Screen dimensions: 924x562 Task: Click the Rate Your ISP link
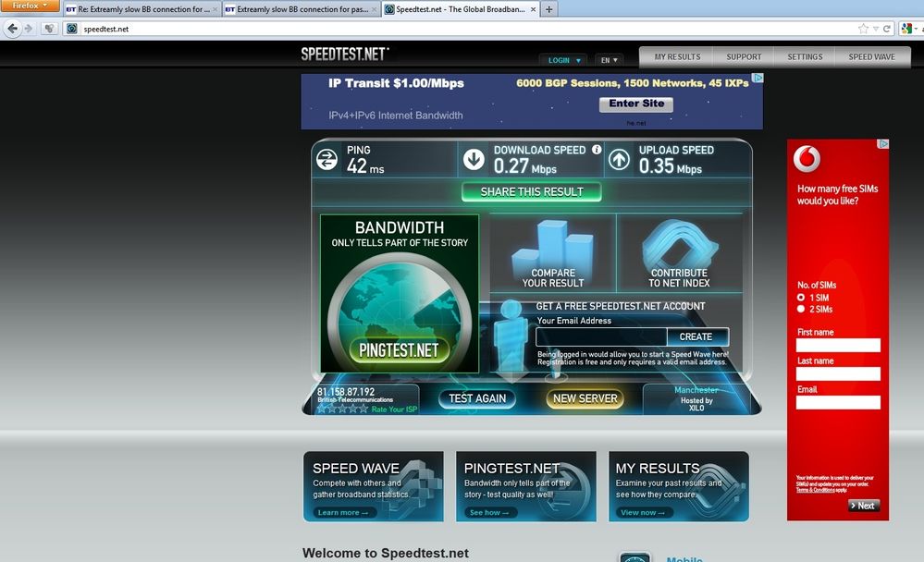click(x=394, y=409)
